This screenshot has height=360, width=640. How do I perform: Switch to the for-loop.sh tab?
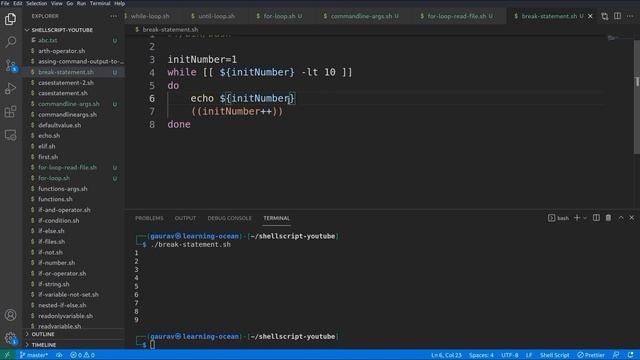tap(282, 16)
